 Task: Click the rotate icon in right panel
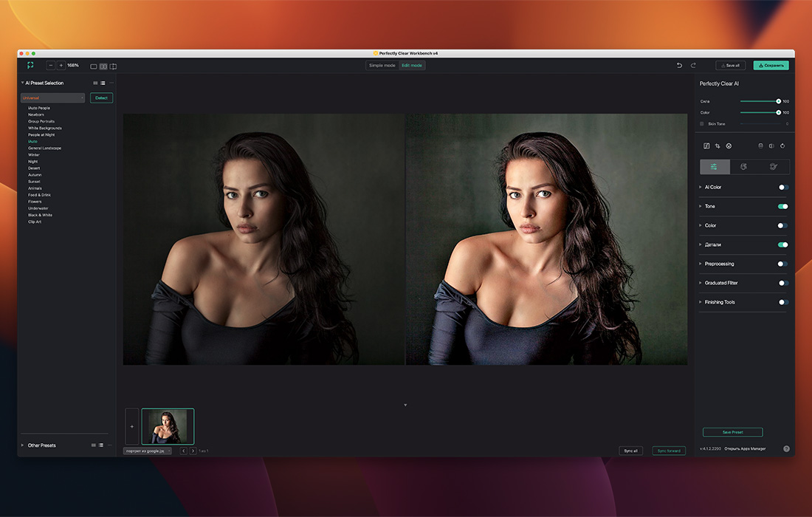tap(782, 146)
